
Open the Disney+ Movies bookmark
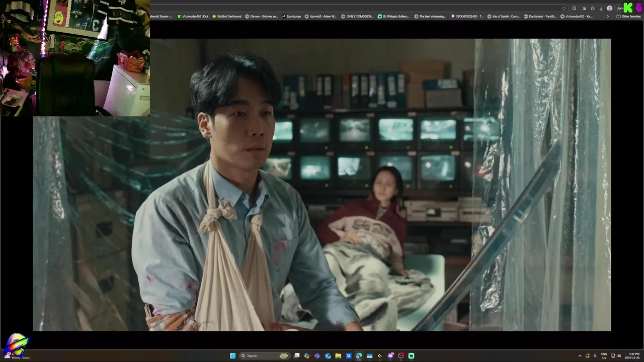(x=261, y=16)
